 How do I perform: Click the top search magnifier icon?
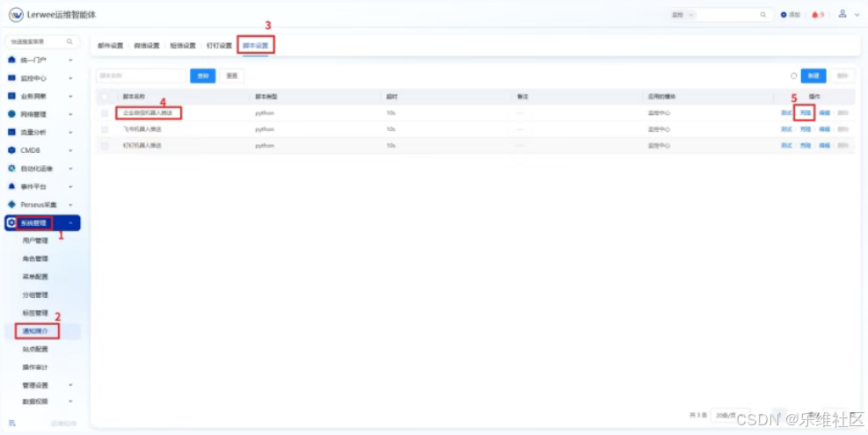point(763,15)
